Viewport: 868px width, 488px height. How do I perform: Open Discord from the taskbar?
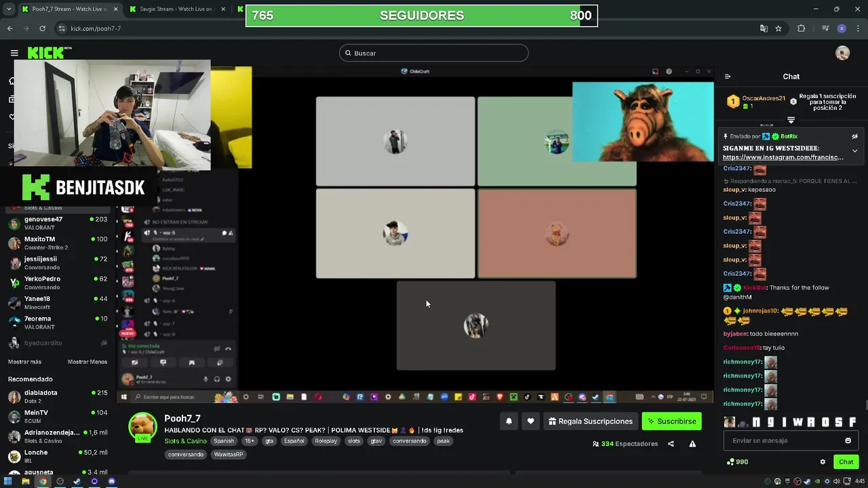pos(111,481)
